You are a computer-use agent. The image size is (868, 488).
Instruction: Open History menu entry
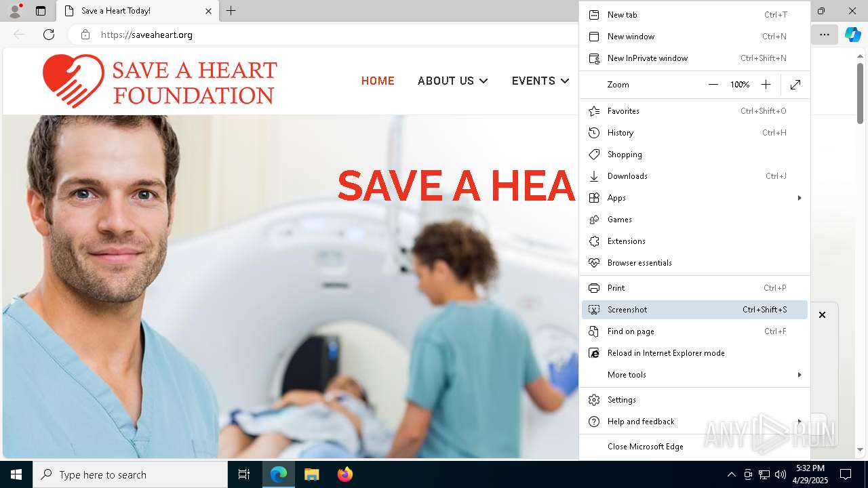coord(694,133)
